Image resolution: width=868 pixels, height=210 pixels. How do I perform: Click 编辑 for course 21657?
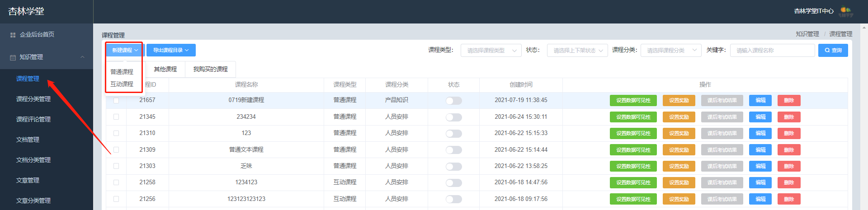coord(760,100)
